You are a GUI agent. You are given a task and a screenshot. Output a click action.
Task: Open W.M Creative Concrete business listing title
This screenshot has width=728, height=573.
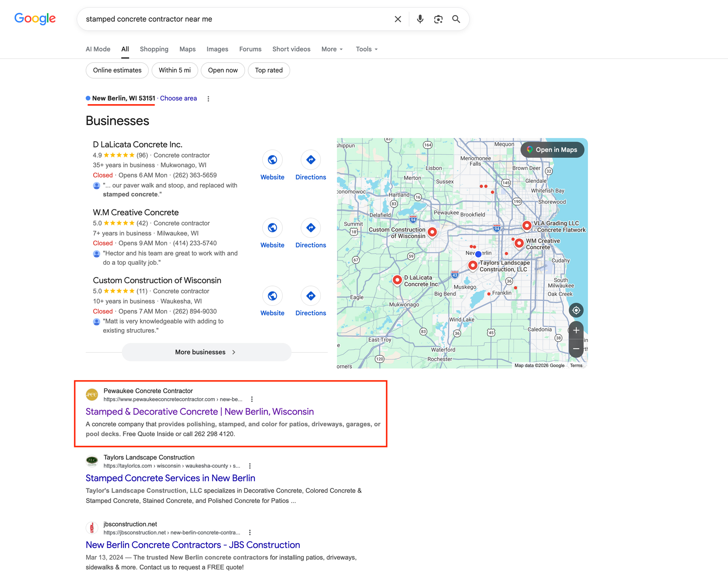(136, 212)
